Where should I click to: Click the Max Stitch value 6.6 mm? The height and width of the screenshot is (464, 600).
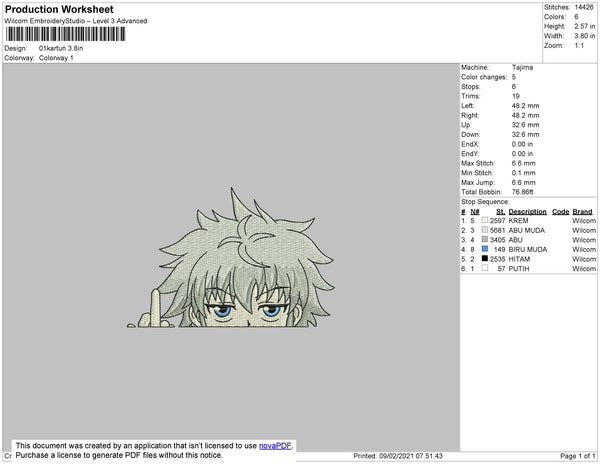(523, 163)
